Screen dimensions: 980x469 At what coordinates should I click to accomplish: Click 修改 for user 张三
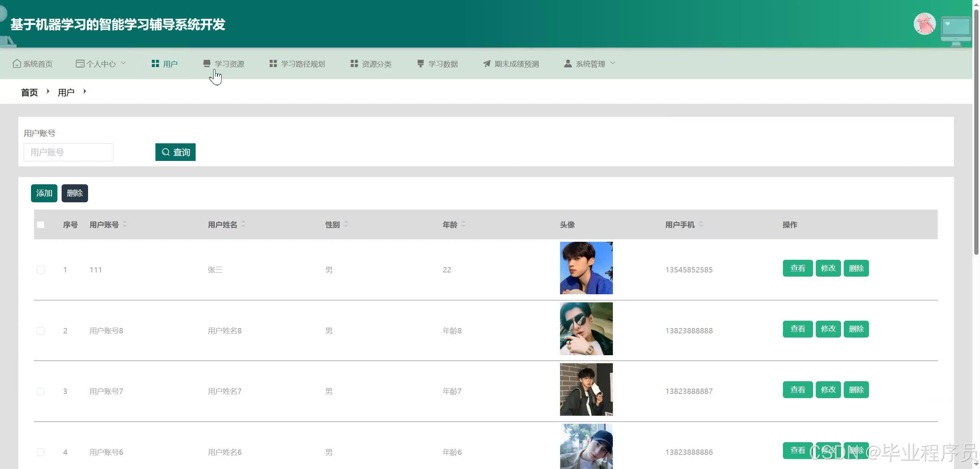pos(828,268)
